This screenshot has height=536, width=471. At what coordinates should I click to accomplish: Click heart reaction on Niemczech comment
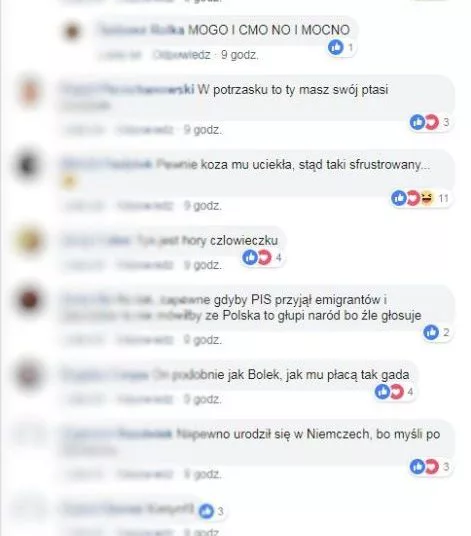click(x=432, y=467)
